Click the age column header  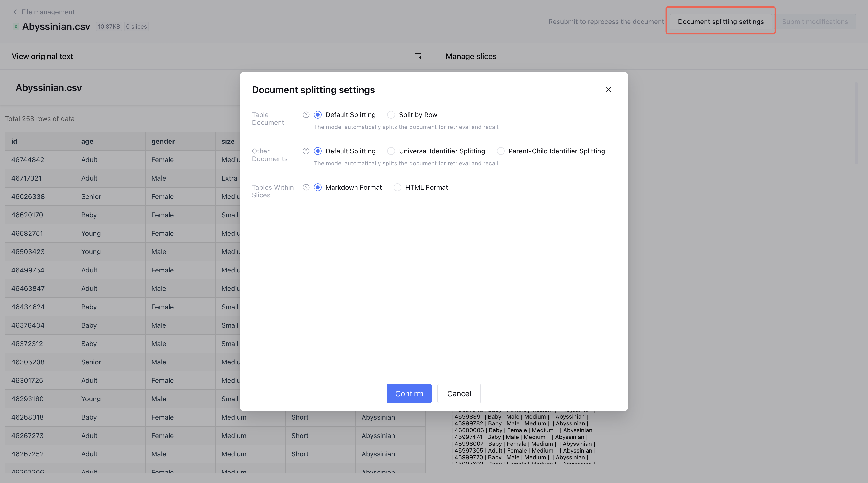click(x=110, y=141)
